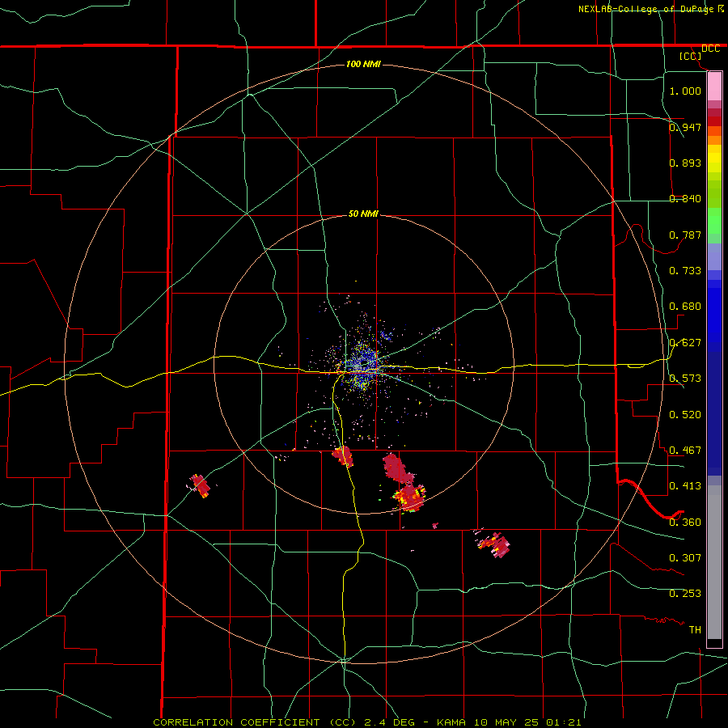Click the clutter cluster at the radar center
Viewport: 728px width, 728px height.
coord(362,365)
